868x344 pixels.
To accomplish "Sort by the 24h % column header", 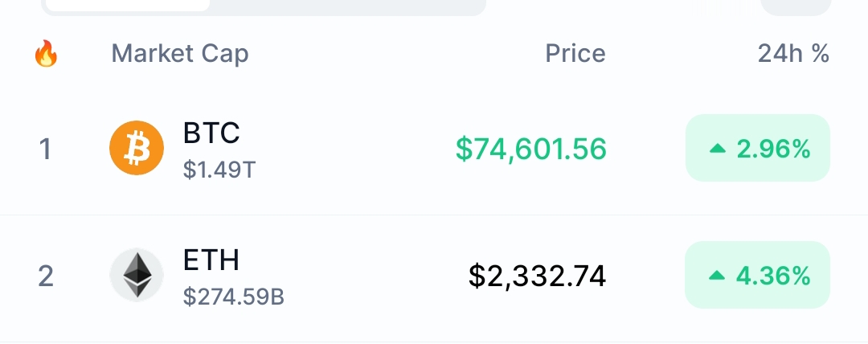I will click(793, 54).
